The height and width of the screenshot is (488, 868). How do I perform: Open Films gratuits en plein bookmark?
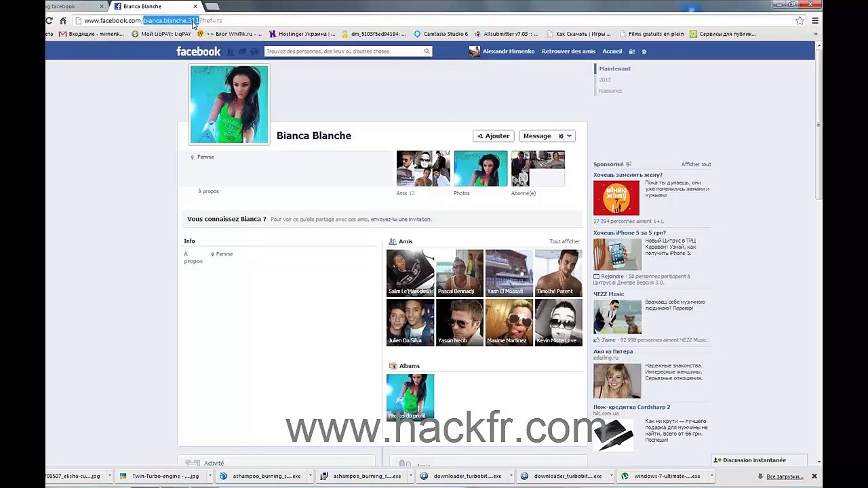[x=651, y=34]
